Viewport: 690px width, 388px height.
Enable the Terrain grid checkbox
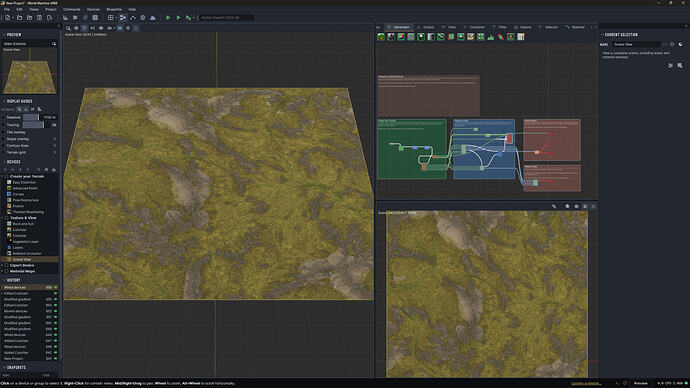tap(4, 152)
